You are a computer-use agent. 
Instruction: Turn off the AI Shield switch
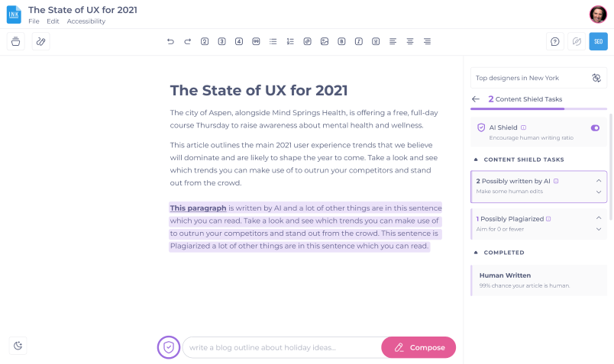[x=595, y=127]
